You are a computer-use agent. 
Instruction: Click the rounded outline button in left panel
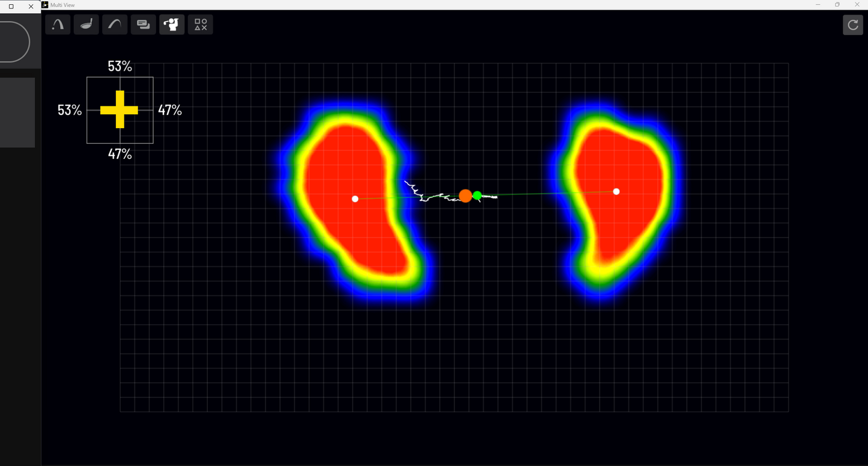(13, 42)
